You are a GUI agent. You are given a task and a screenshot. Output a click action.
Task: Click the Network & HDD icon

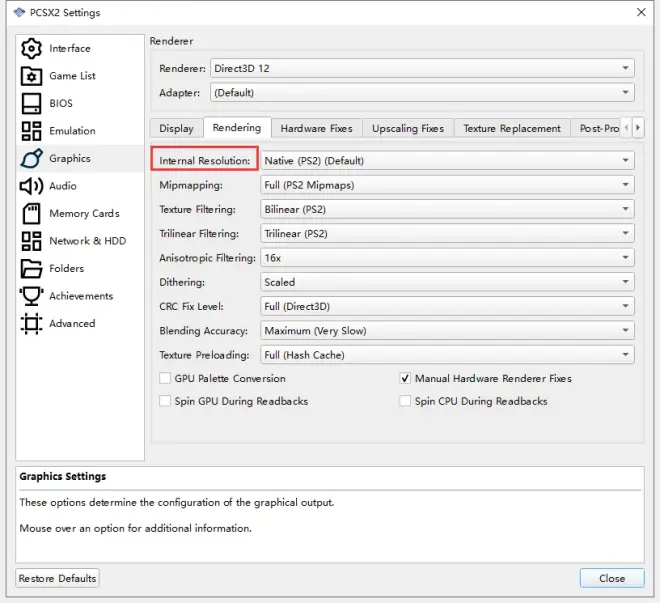tap(32, 241)
